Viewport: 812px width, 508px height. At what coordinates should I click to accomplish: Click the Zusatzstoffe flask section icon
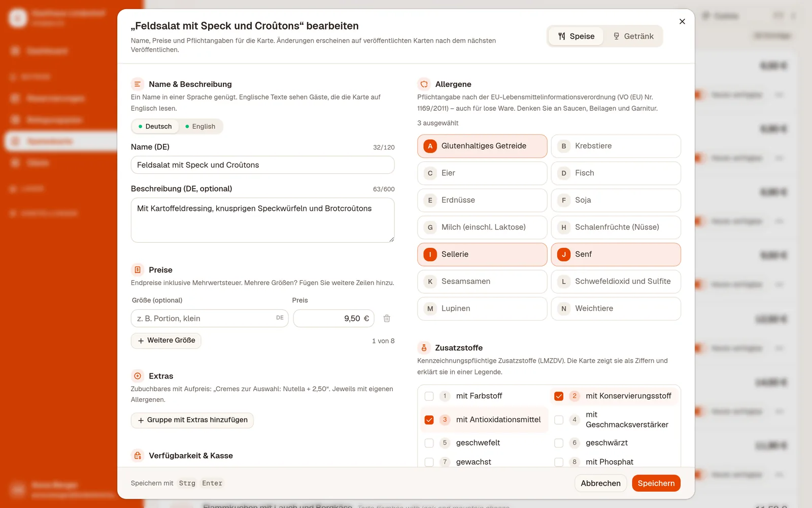pos(424,348)
